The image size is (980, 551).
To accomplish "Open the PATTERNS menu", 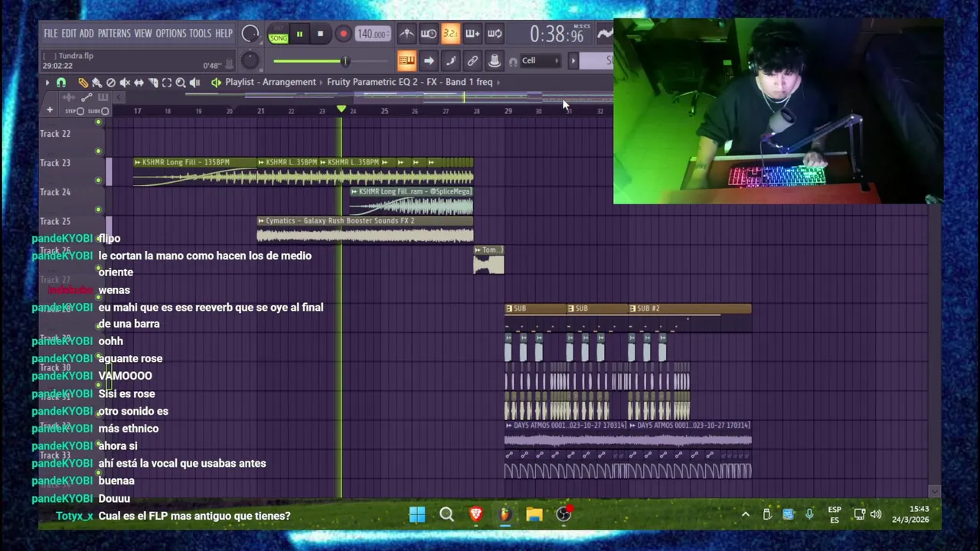I will 114,34.
